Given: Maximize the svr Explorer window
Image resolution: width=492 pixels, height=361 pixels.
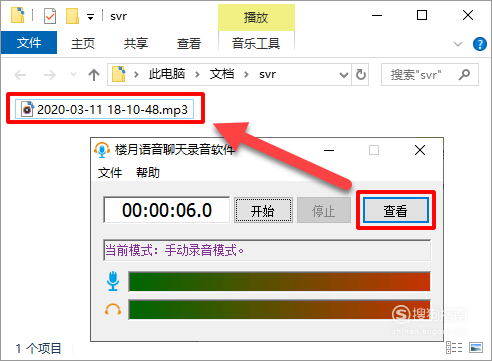Looking at the screenshot, I should click(x=422, y=15).
